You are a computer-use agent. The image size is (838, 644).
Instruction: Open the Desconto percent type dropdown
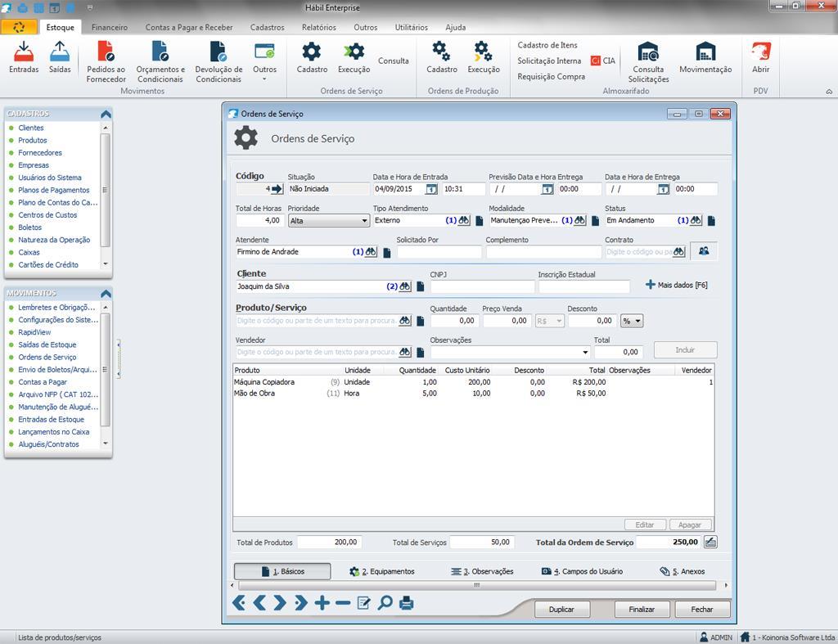coord(632,322)
